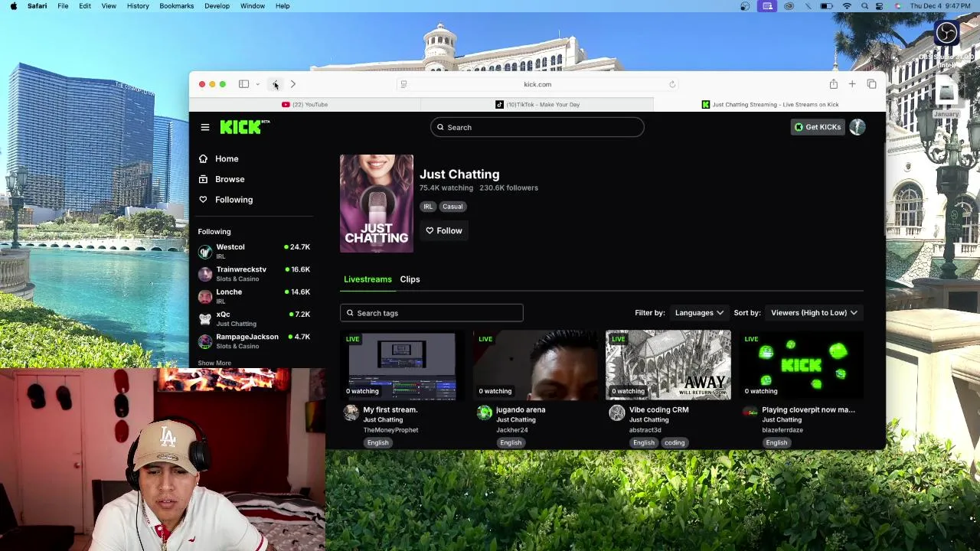Viewport: 980px width, 551px height.
Task: Click the Browse icon in sidebar
Action: click(x=203, y=179)
